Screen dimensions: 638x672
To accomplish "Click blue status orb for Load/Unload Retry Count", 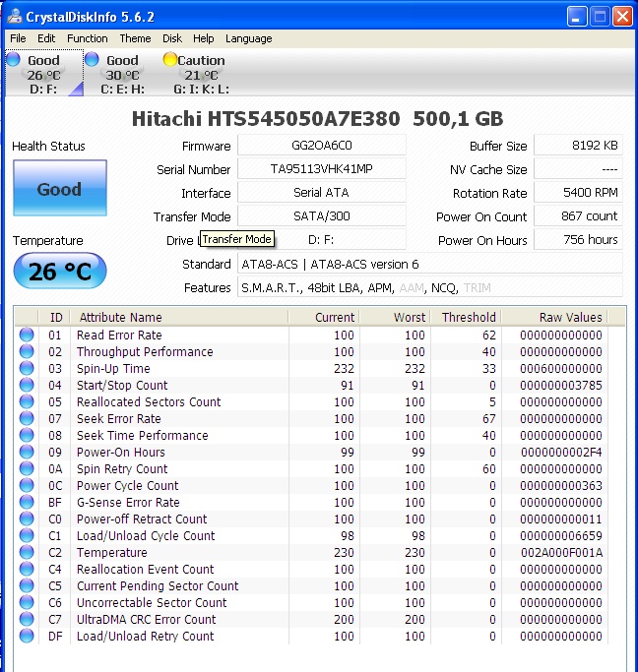I will (x=27, y=636).
